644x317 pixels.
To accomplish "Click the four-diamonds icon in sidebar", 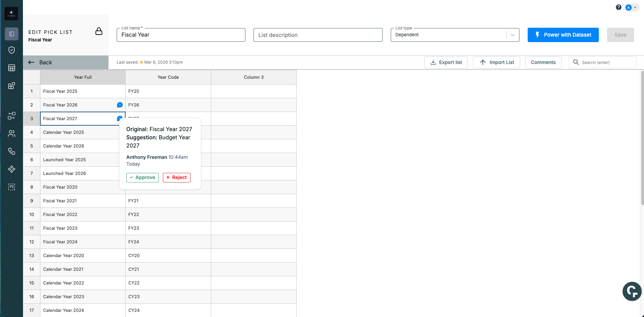I will point(12,169).
